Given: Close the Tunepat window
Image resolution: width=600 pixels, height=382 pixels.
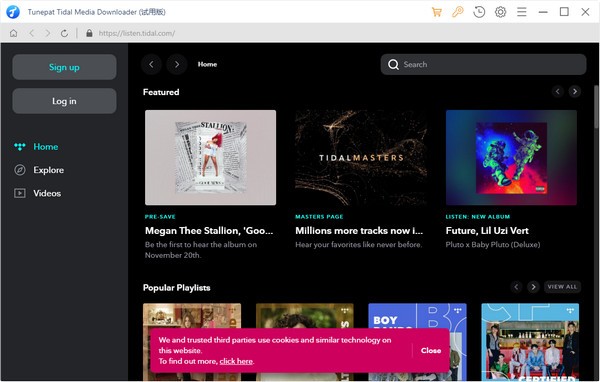Looking at the screenshot, I should pos(585,12).
